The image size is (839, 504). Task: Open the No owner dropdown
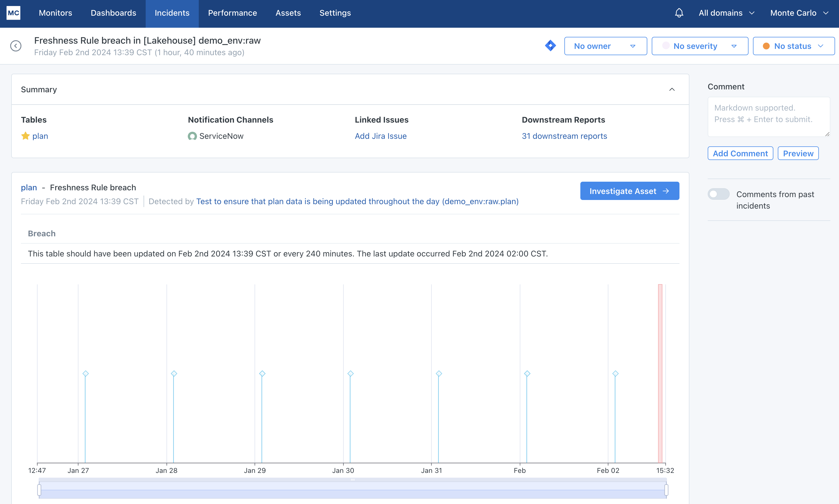click(605, 46)
